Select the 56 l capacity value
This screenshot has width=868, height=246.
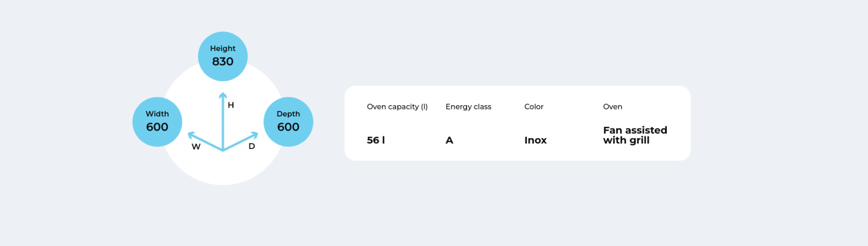click(376, 140)
